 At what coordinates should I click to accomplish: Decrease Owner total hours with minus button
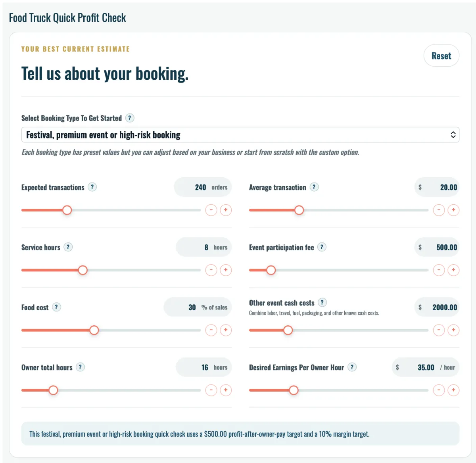click(211, 390)
